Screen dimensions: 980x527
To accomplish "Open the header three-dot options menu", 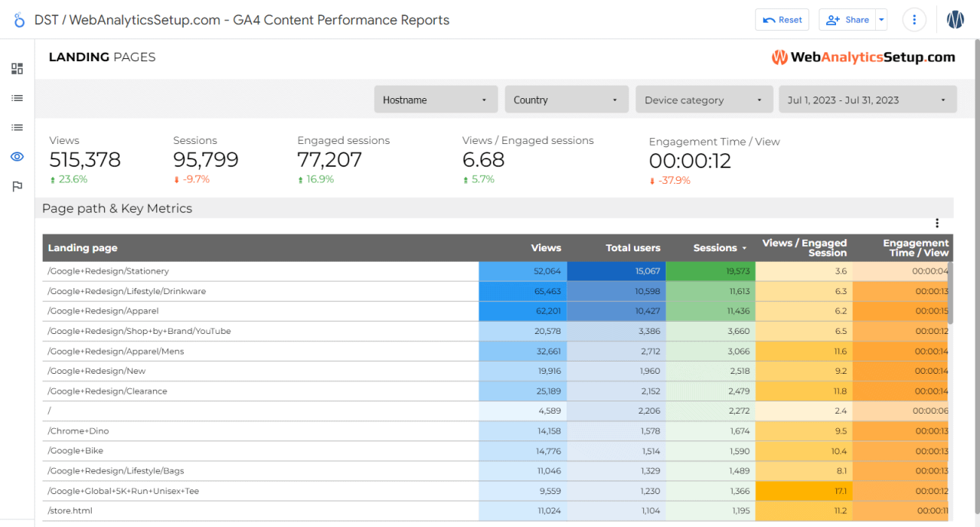I will pos(914,19).
